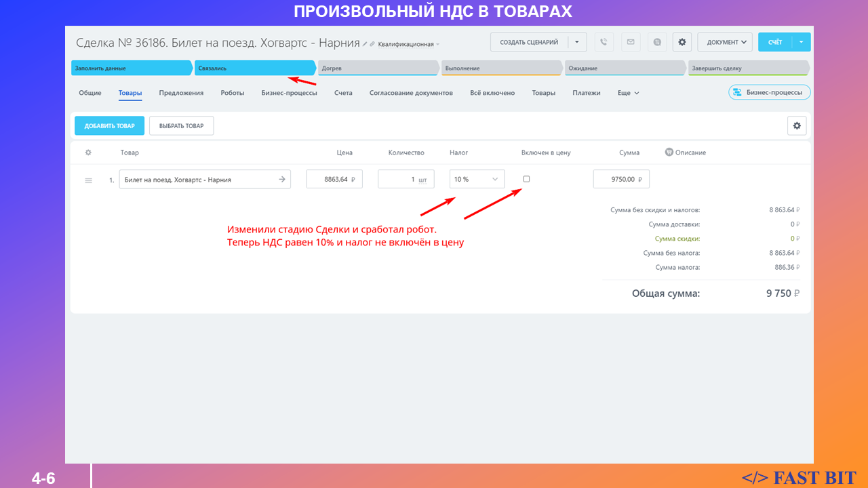Click the price field showing 8863,64

[334, 180]
